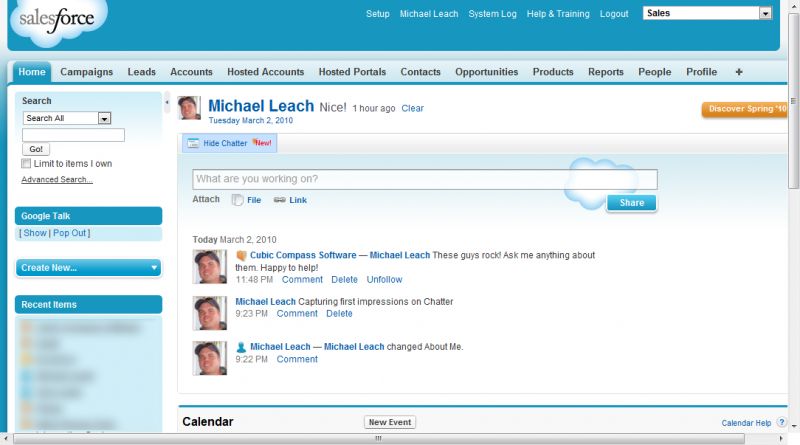Go to the Reports tab
This screenshot has height=445, width=800.
[606, 72]
